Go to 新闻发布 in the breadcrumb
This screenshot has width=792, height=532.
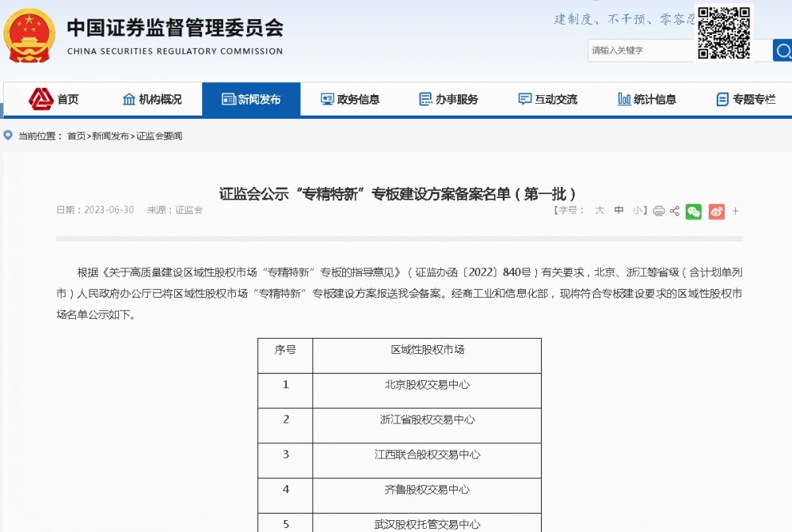pyautogui.click(x=111, y=136)
